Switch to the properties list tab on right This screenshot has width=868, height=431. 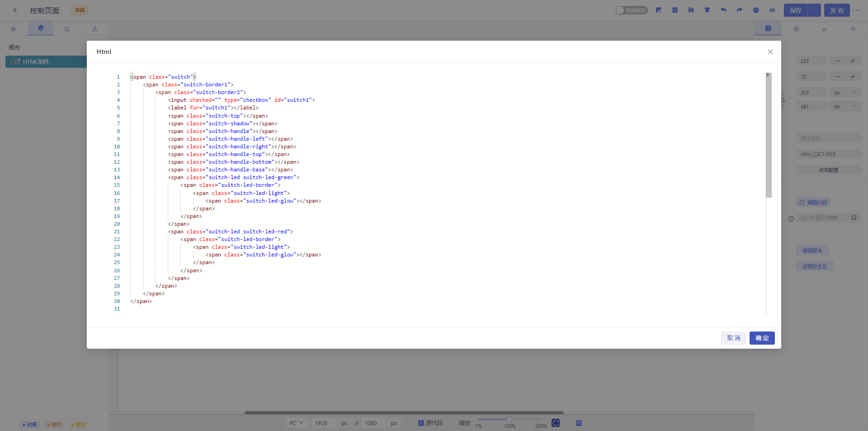pos(768,28)
